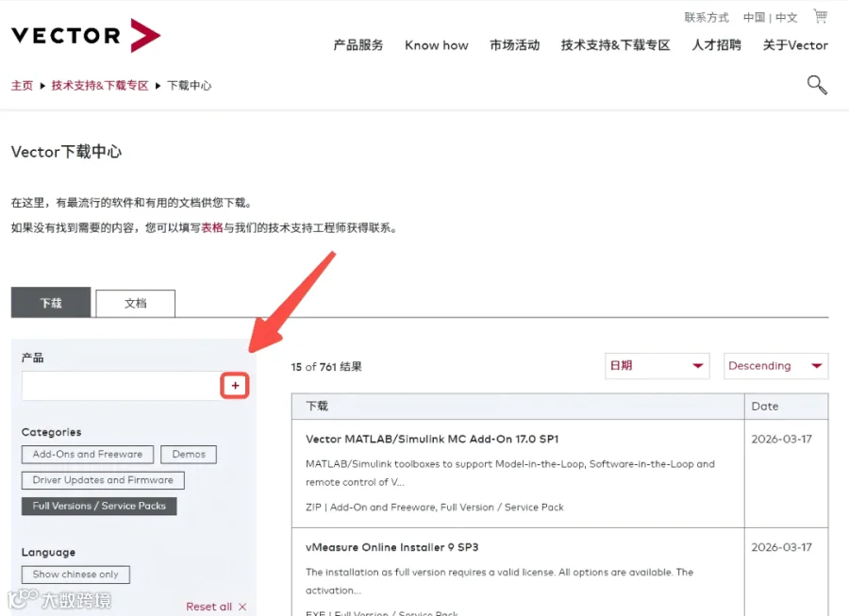849x616 pixels.
Task: Switch region via 中国 | 中文
Action: 770,17
